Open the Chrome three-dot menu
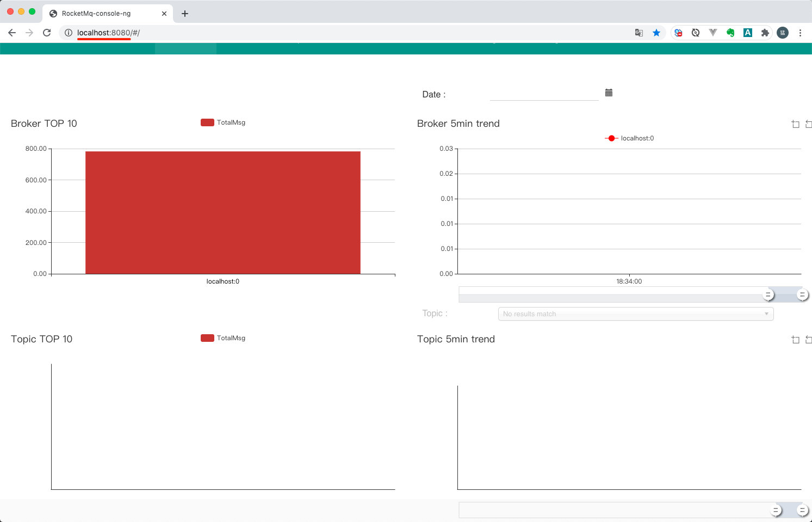812x522 pixels. [x=800, y=33]
